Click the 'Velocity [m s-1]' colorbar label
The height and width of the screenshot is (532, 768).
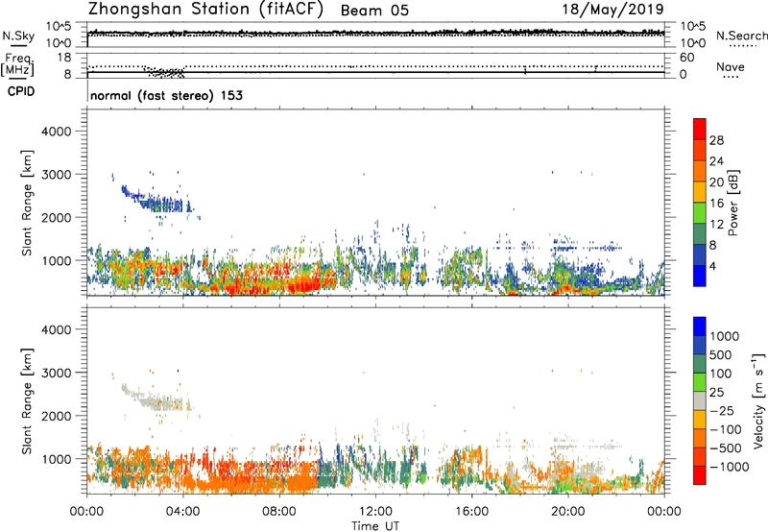coord(758,400)
